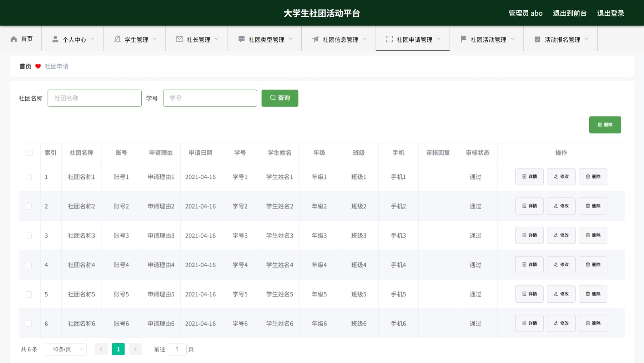Viewport: 644px width, 363px height.
Task: Click the go-to page number input
Action: pyautogui.click(x=177, y=349)
